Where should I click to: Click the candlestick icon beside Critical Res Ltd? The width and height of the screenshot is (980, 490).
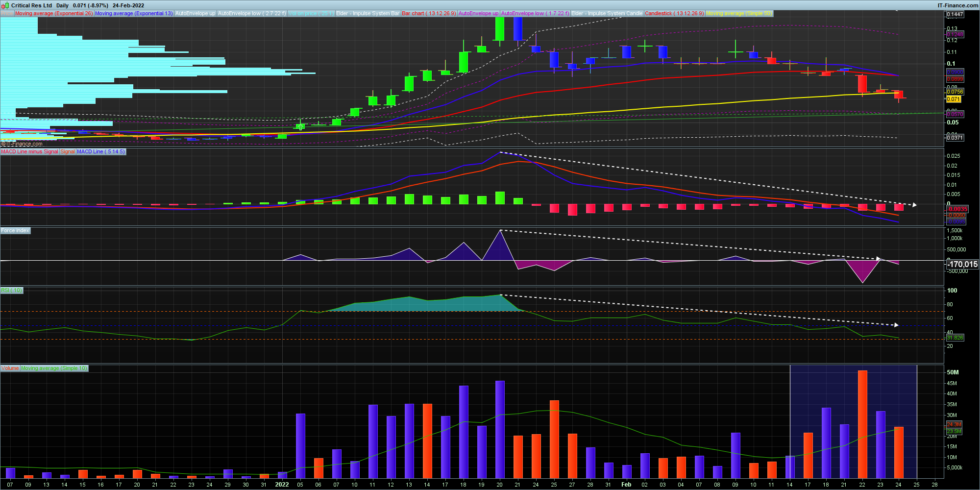pyautogui.click(x=6, y=5)
